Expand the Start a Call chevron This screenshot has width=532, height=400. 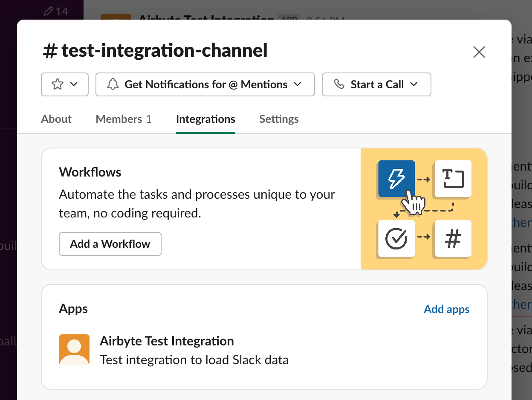click(x=413, y=84)
